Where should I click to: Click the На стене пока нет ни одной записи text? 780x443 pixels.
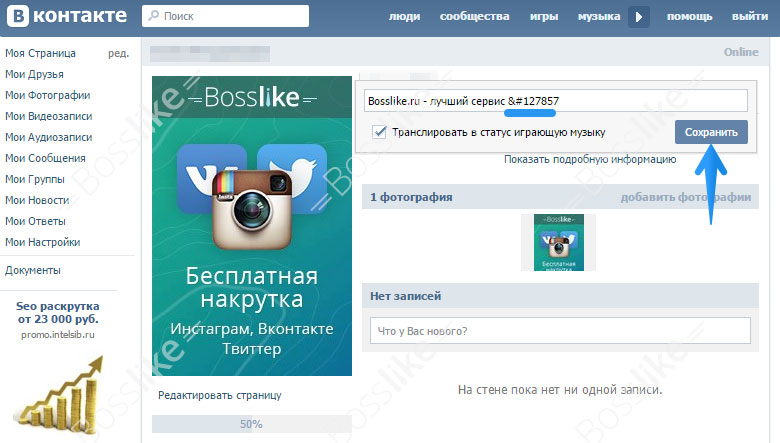560,390
